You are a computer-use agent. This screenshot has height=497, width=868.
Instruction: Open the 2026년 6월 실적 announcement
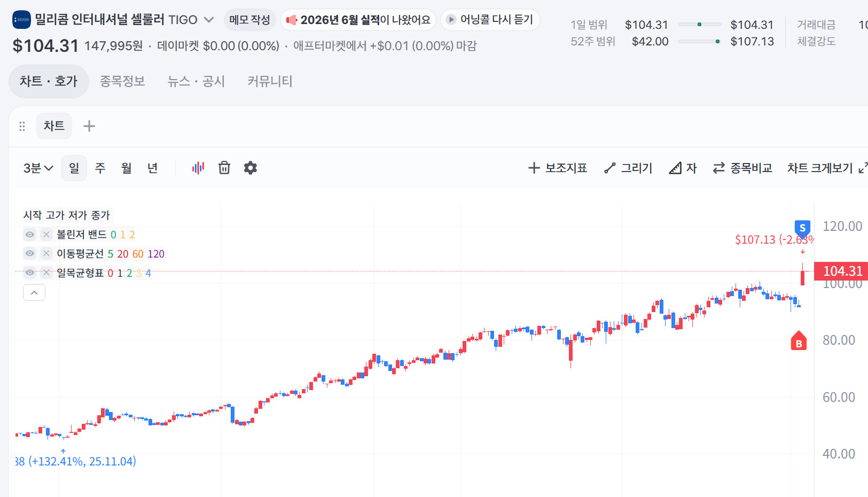coord(358,20)
